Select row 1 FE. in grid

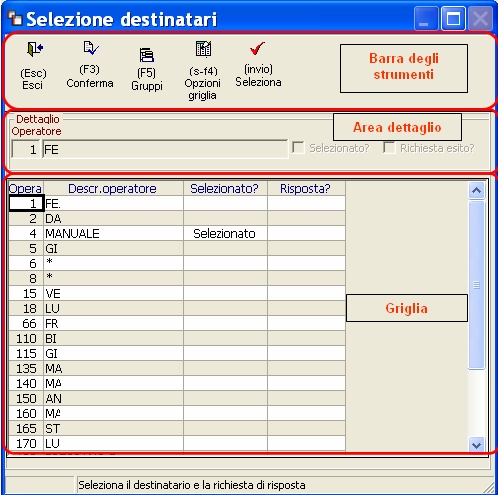point(177,203)
